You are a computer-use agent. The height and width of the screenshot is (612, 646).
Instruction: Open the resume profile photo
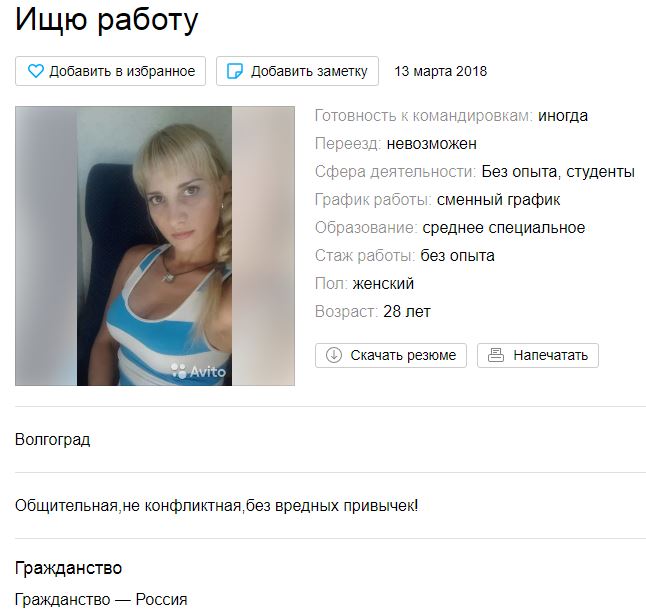pyautogui.click(x=155, y=246)
